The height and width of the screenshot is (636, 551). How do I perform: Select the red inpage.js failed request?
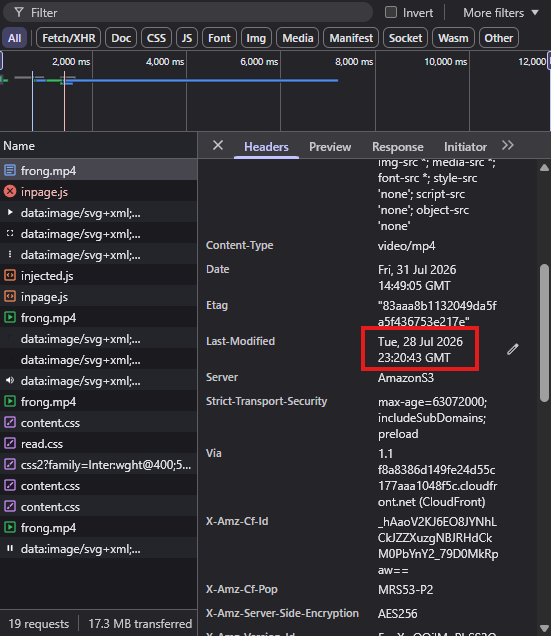(99, 191)
